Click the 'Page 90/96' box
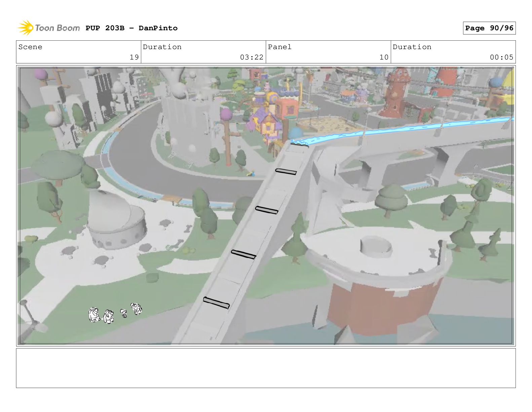The width and height of the screenshot is (532, 412). [x=489, y=28]
